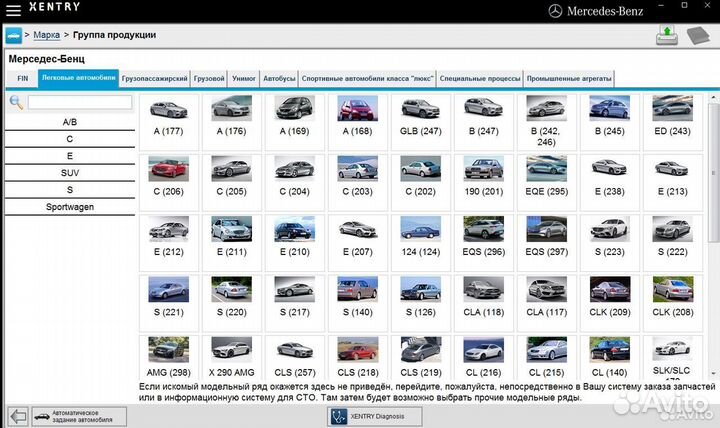Select the S (140) model
This screenshot has width=720, height=428.
click(357, 303)
